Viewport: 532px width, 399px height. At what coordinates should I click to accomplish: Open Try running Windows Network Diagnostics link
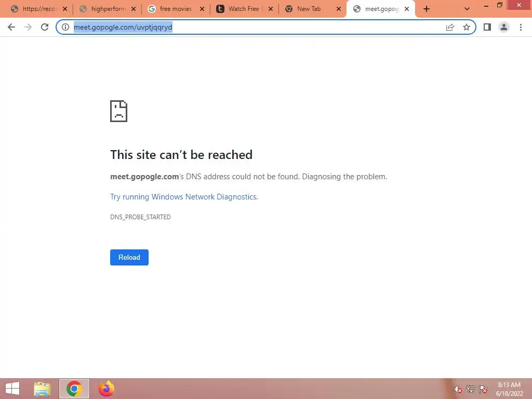(x=184, y=197)
